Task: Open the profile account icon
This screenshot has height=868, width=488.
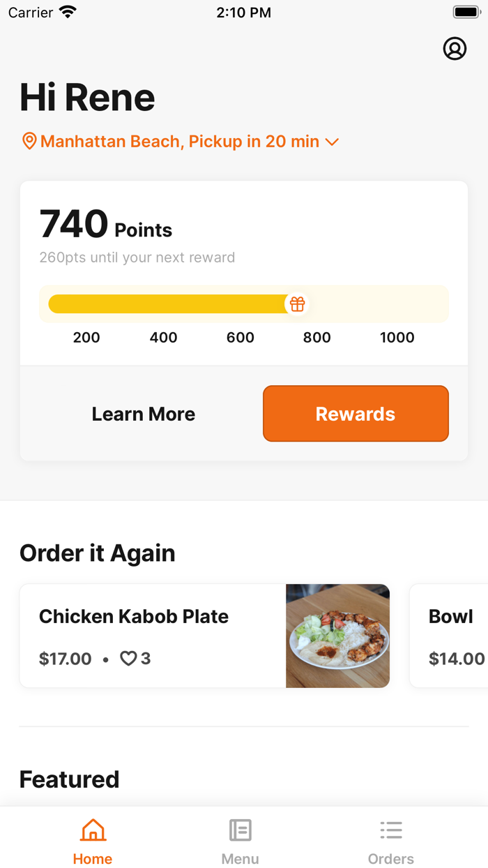Action: click(x=455, y=49)
